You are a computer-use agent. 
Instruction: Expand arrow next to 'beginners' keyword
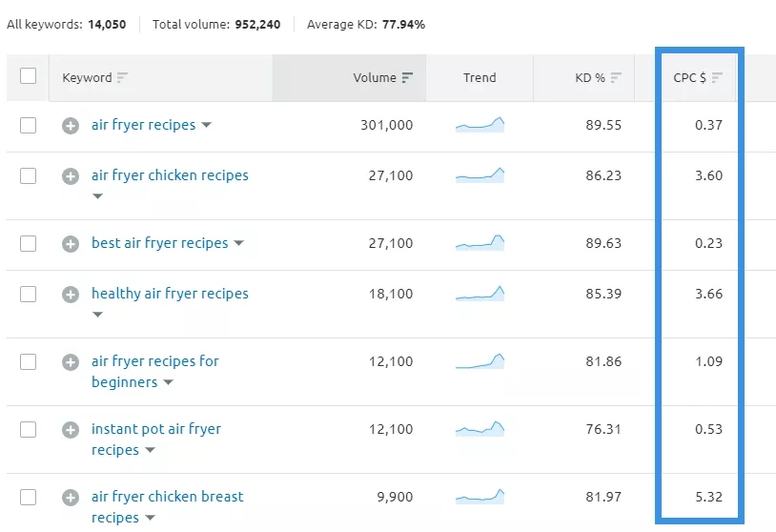pos(169,383)
